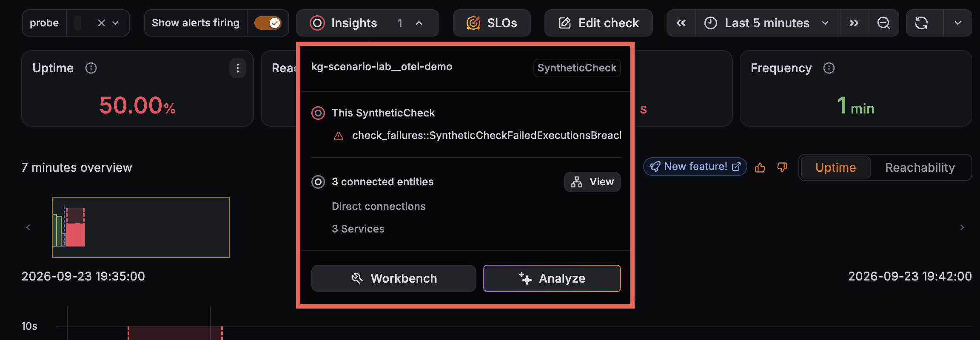Shift time range forwards
980x340 pixels.
click(x=854, y=23)
